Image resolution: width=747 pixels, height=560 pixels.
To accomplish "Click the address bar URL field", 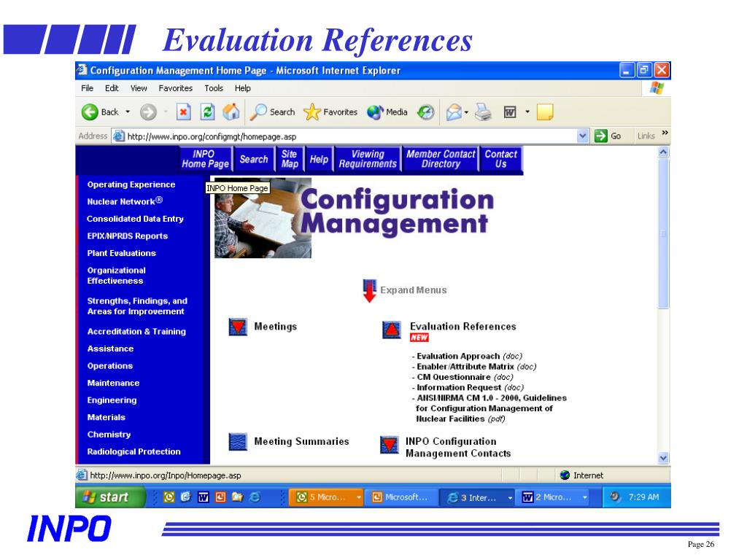I will point(351,136).
